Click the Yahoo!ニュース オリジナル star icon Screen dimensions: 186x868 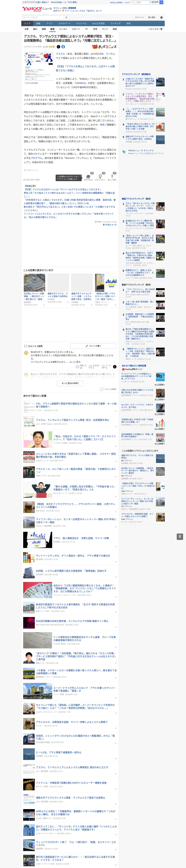pos(124,152)
